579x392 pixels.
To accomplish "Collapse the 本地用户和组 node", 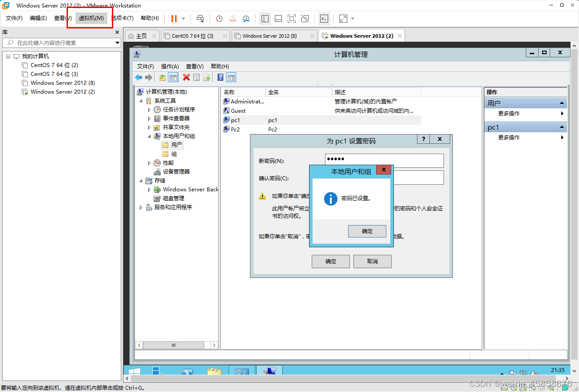I will click(149, 136).
